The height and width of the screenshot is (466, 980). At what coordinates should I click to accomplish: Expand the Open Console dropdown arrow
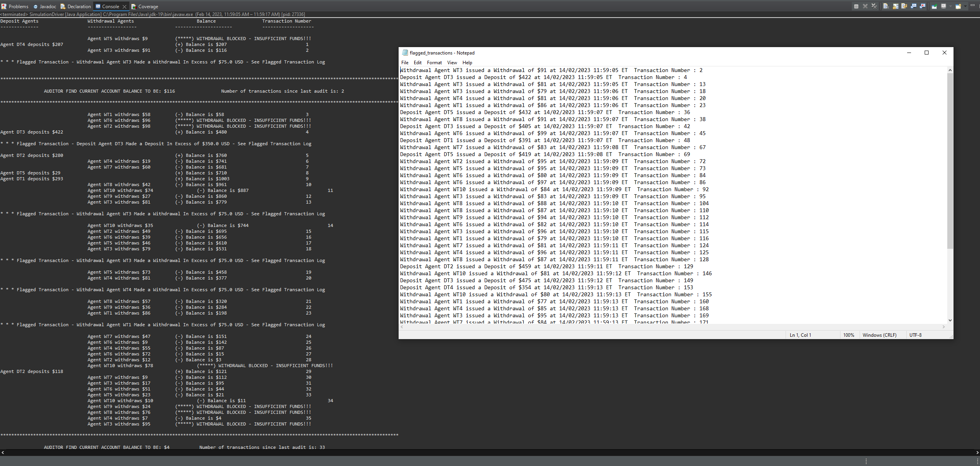pyautogui.click(x=965, y=6)
